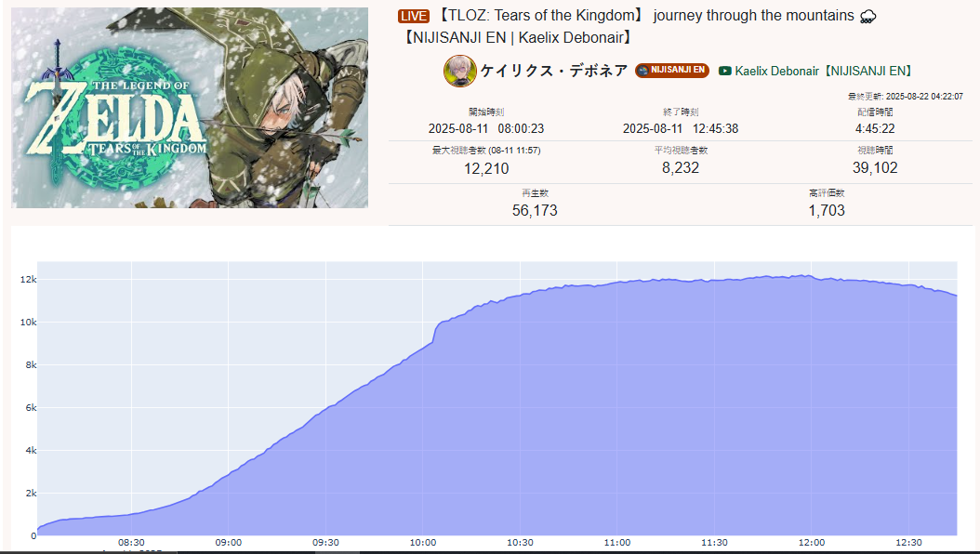Select peak viewers value 12,210
The height and width of the screenshot is (554, 980).
pyautogui.click(x=486, y=168)
